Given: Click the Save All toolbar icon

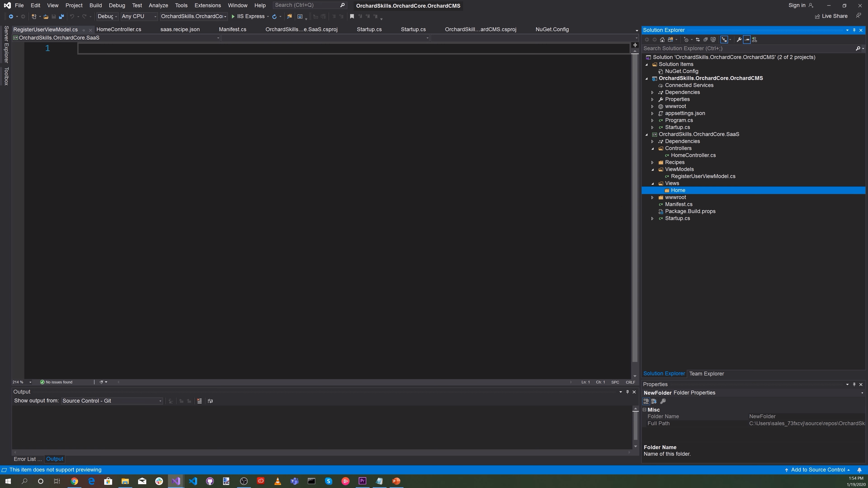Looking at the screenshot, I should point(61,16).
